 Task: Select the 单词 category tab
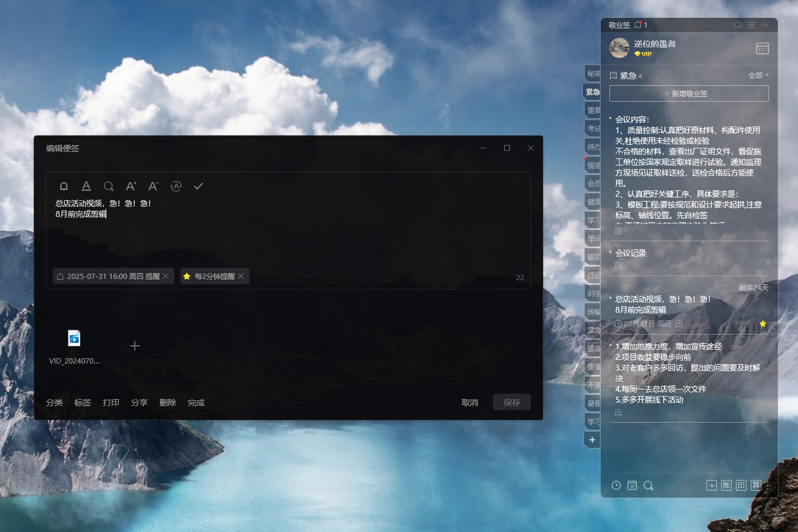(x=593, y=239)
